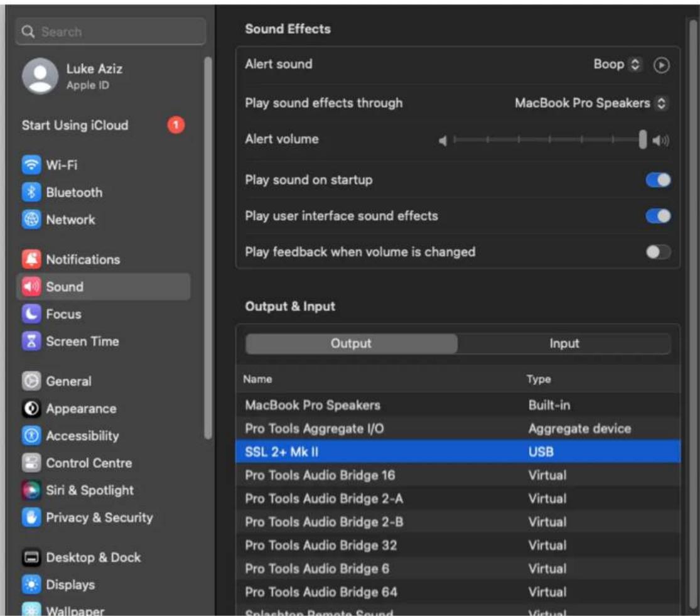Open Wi-Fi settings
700x616 pixels.
(x=104, y=165)
